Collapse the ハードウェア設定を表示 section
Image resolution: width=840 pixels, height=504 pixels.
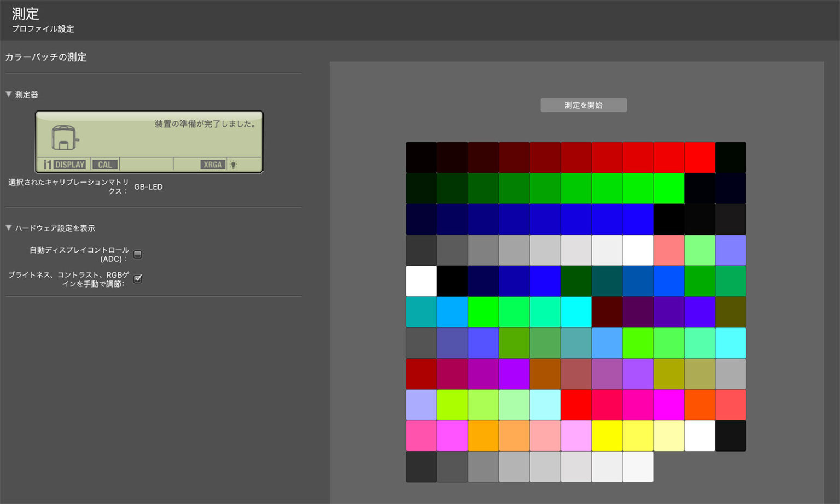pos(9,228)
